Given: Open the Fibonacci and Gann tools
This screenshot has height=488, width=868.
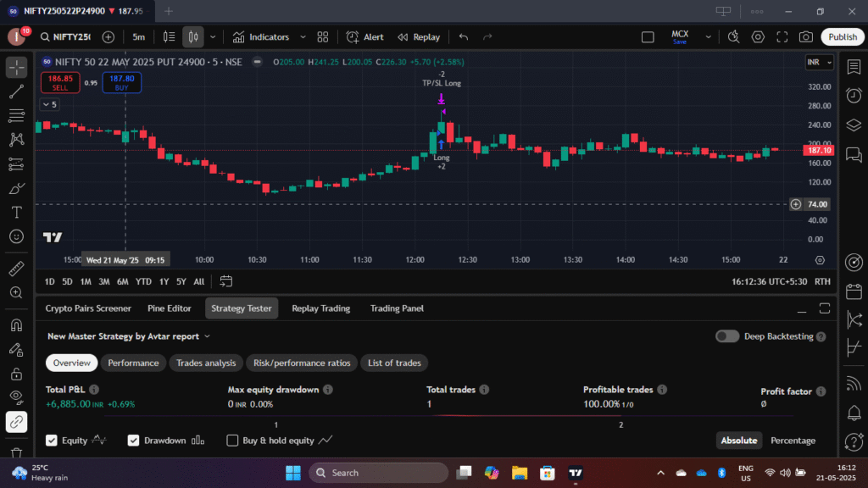Looking at the screenshot, I should click(17, 115).
